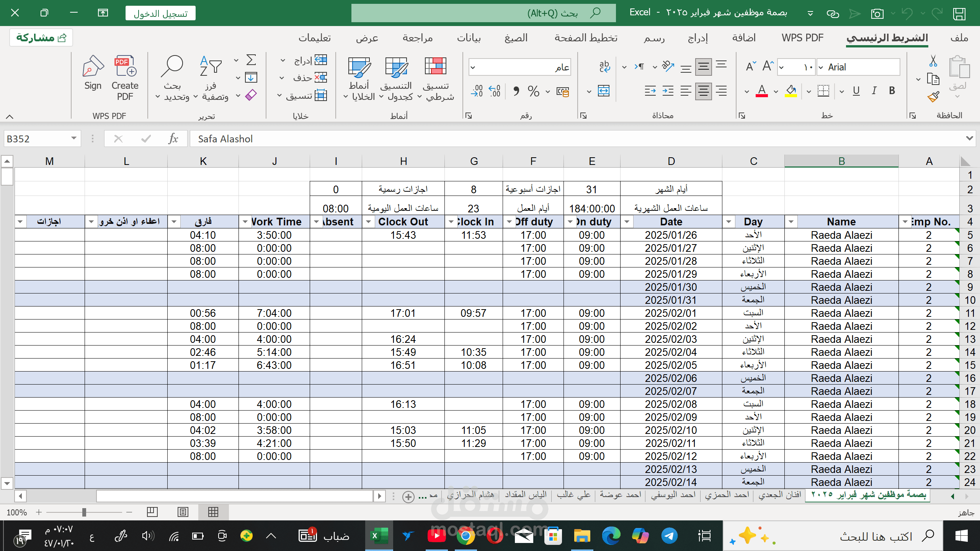Screen dimensions: 980x551
Task: Apply comma style number format
Action: 516,91
